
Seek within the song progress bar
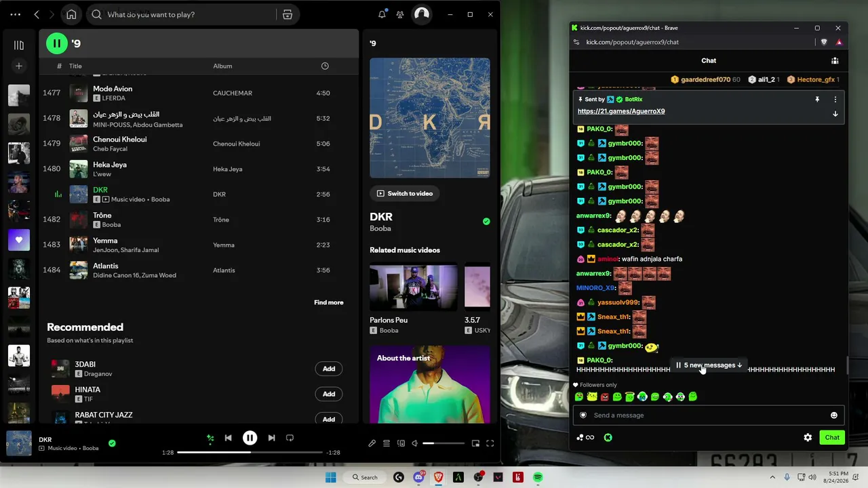(250, 452)
